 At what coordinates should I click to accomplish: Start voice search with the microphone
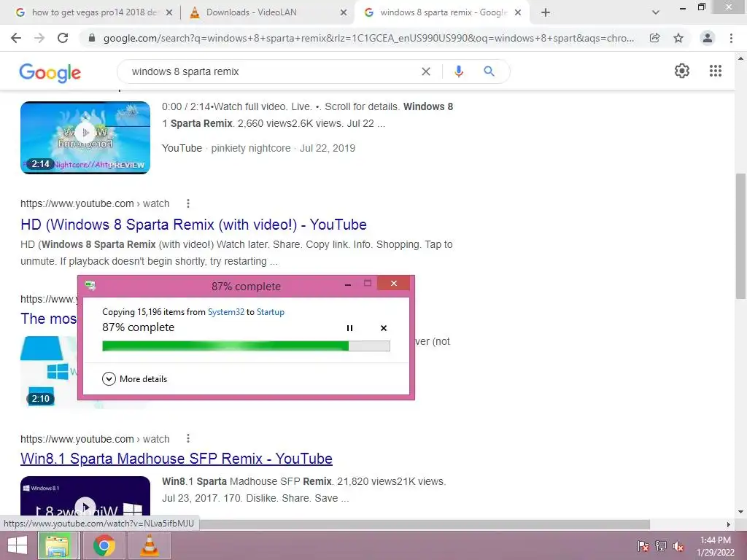coord(458,71)
